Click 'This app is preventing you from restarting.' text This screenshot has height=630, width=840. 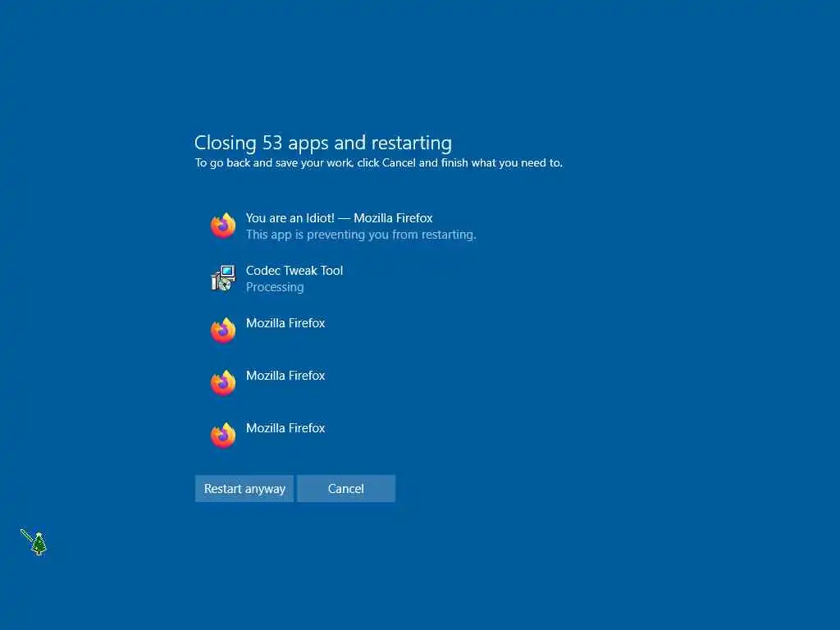pos(361,235)
